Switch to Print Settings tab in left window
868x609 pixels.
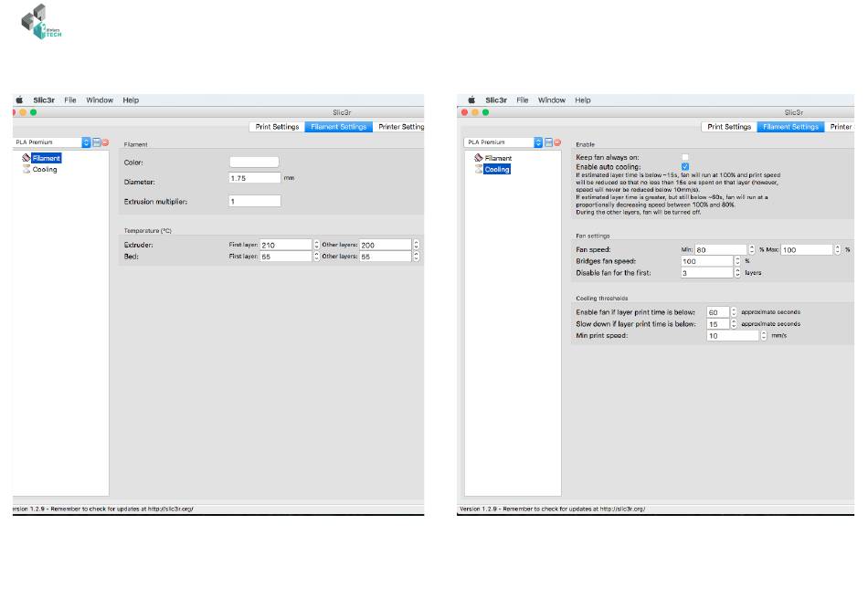277,127
